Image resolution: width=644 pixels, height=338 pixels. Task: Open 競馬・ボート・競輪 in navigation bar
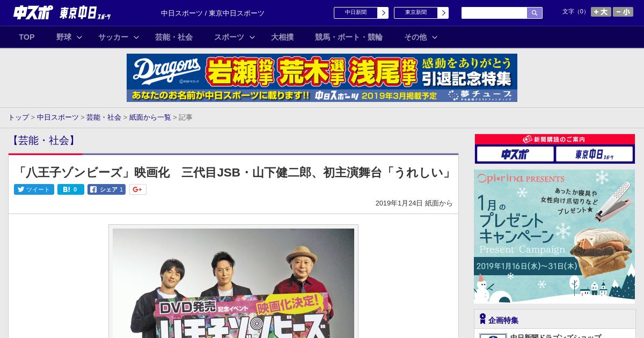(x=349, y=37)
